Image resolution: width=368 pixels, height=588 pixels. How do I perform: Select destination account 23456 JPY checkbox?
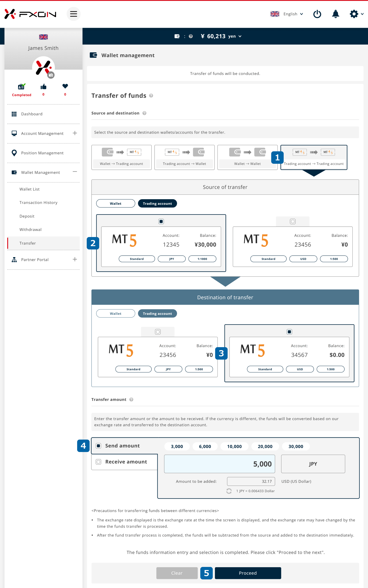[x=158, y=332]
